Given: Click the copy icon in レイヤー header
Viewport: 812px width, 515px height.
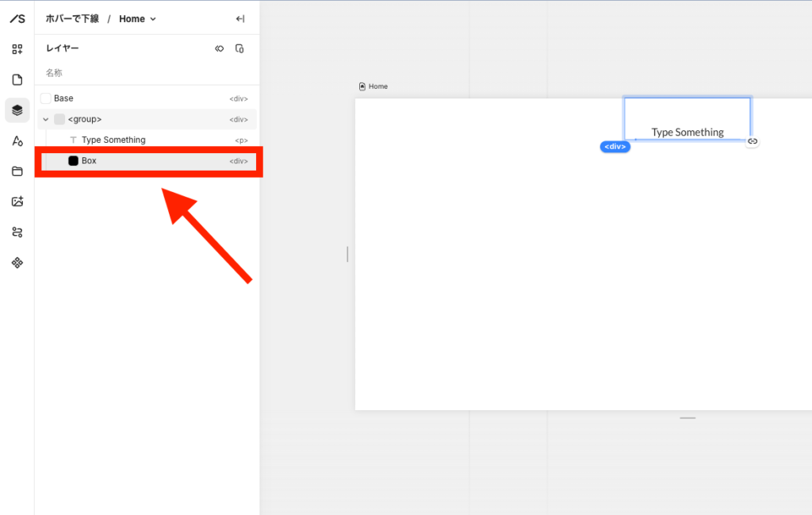Looking at the screenshot, I should [x=239, y=49].
